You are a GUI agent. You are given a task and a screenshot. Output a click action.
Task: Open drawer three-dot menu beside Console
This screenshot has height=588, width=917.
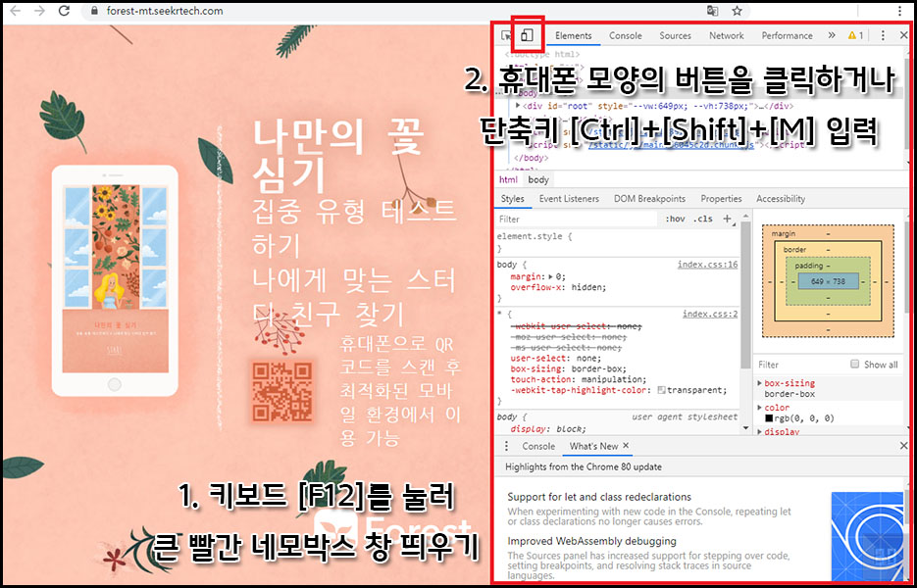click(506, 446)
